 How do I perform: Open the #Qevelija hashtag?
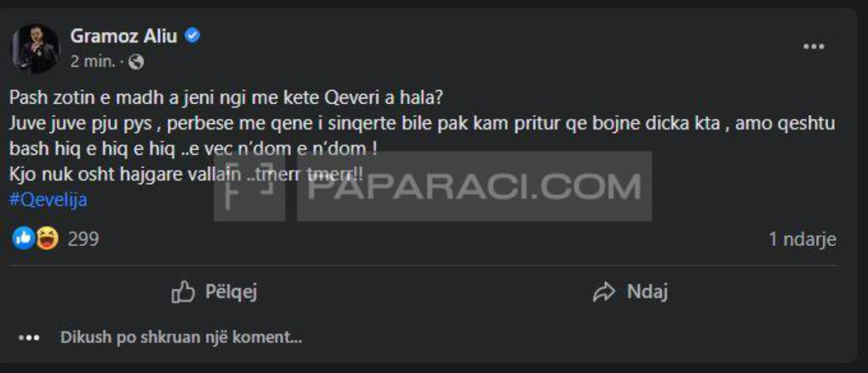[x=49, y=199]
